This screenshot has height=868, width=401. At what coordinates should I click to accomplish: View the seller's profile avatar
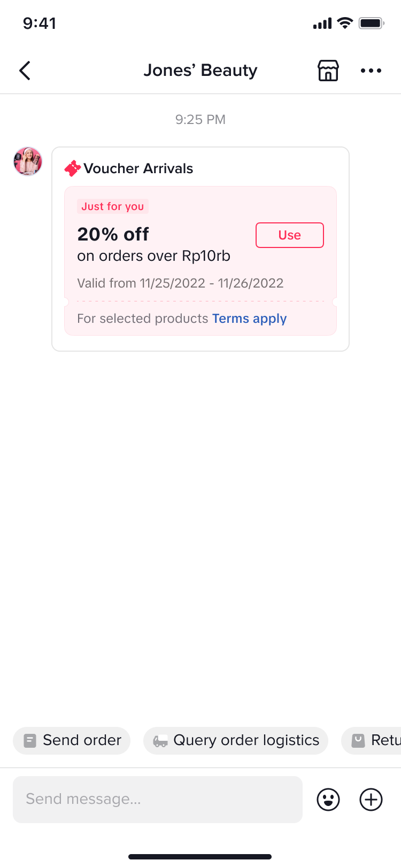point(28,161)
